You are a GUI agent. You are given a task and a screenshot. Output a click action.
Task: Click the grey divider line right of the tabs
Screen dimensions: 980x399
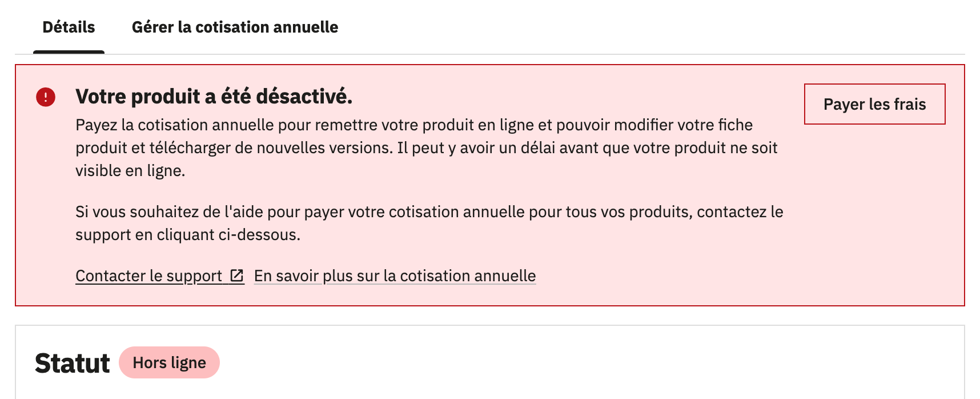pyautogui.click(x=628, y=54)
